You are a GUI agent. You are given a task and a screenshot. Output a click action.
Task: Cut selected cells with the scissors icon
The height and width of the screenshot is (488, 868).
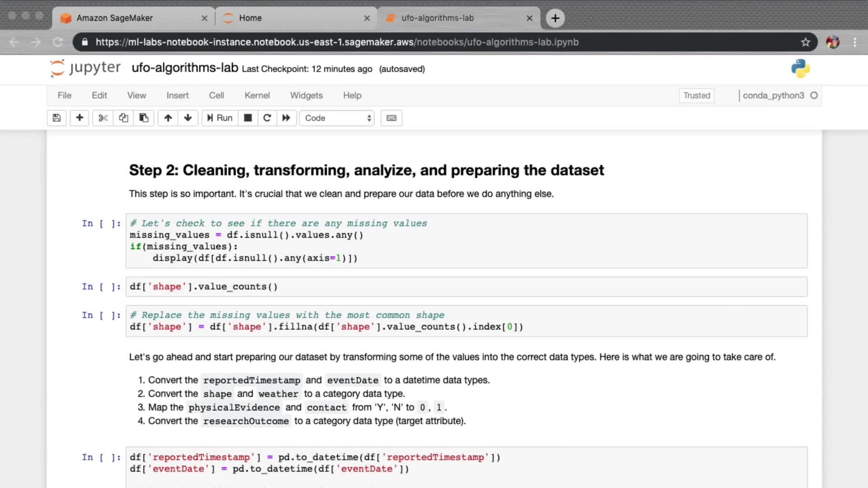(103, 118)
